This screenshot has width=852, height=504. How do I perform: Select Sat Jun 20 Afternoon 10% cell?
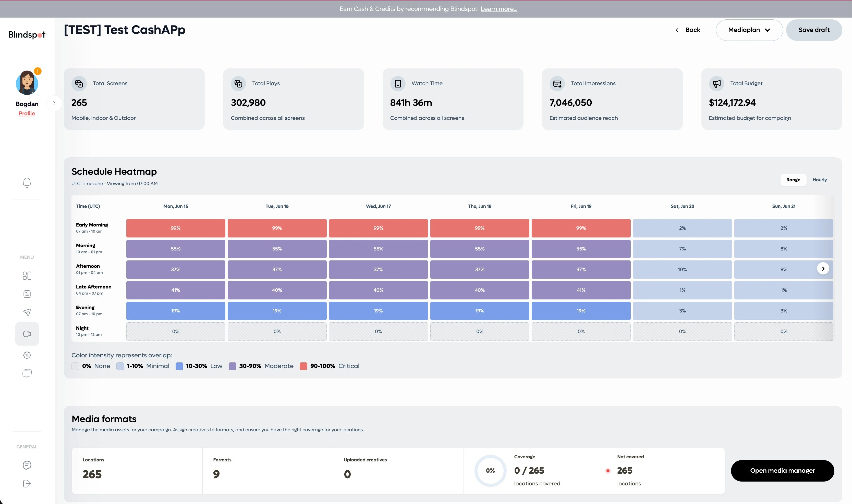click(x=682, y=270)
